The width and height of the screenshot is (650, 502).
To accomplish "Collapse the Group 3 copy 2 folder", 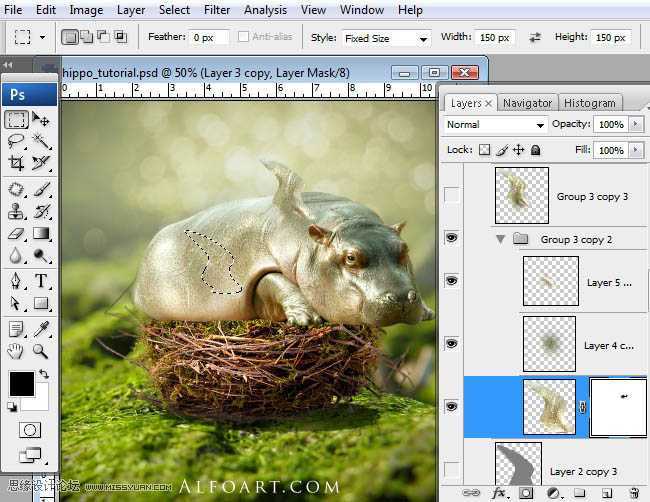I will pos(500,240).
